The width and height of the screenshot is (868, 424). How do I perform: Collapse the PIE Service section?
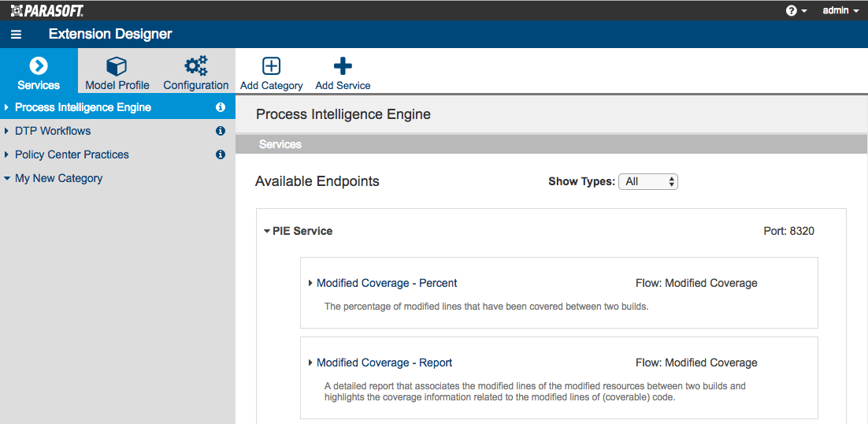pos(267,232)
